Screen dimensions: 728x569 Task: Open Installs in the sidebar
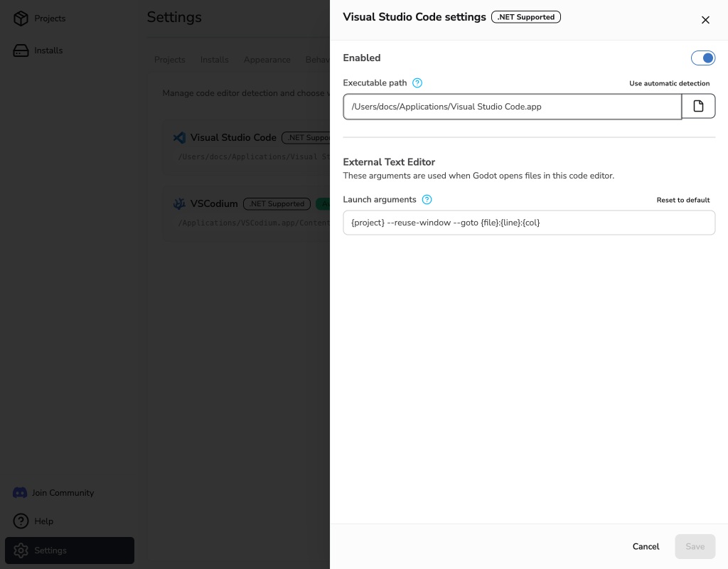[x=38, y=50]
